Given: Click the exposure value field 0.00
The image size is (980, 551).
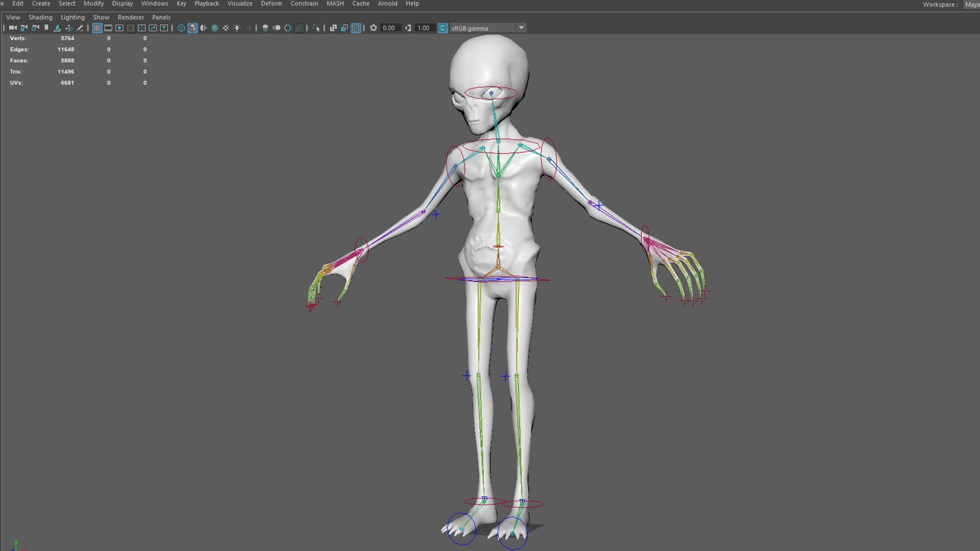Looking at the screenshot, I should point(389,28).
